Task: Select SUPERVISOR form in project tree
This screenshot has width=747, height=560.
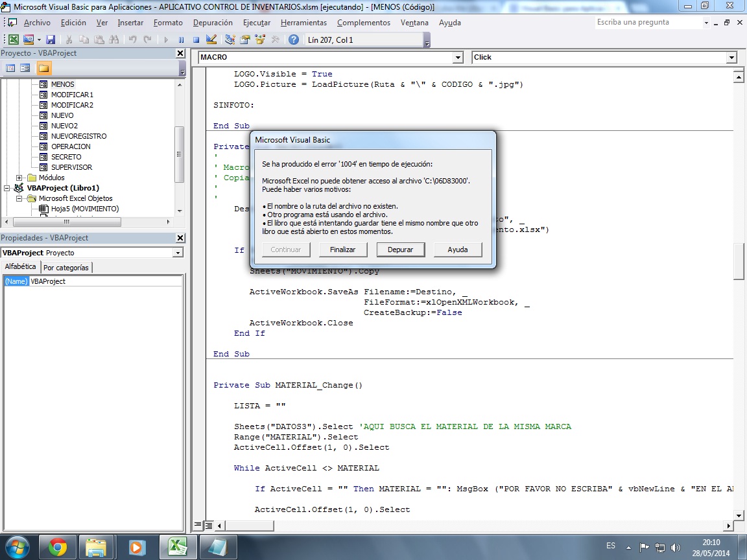Action: (x=71, y=167)
